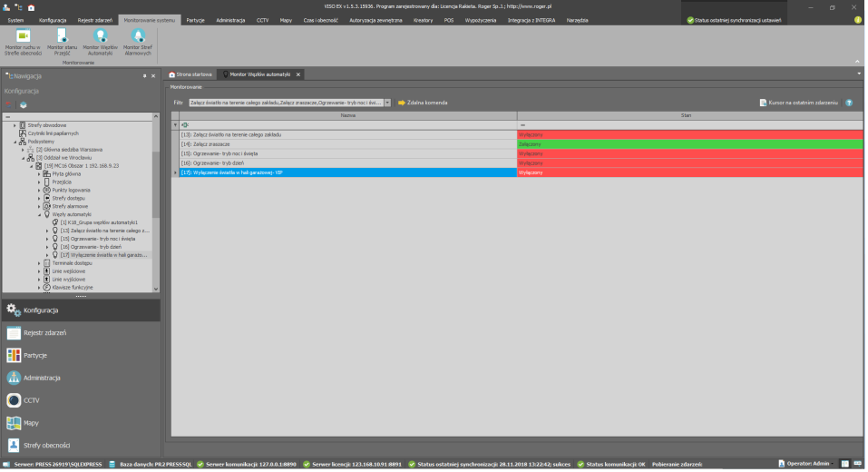Expand the Płyta główna tree node
Viewport: 868px width, 472px height.
tap(40, 173)
